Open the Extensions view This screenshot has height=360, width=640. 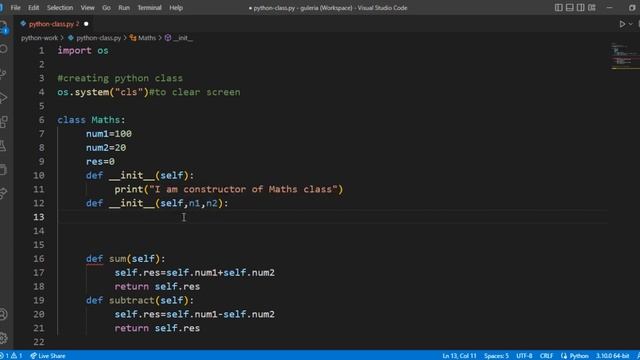click(x=4, y=122)
